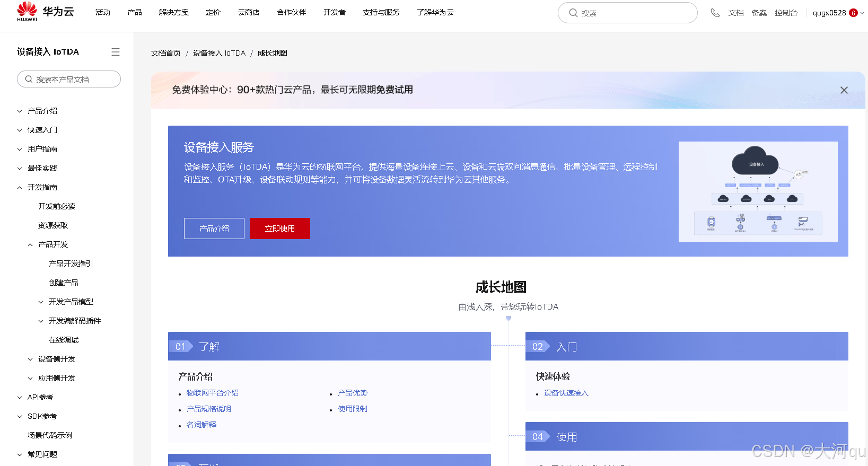Open 产品规格说明 link
This screenshot has width=868, height=466.
[x=209, y=409]
